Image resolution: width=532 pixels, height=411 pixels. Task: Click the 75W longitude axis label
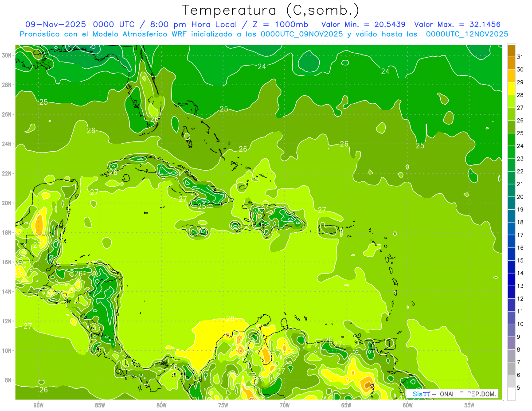pyautogui.click(x=223, y=406)
